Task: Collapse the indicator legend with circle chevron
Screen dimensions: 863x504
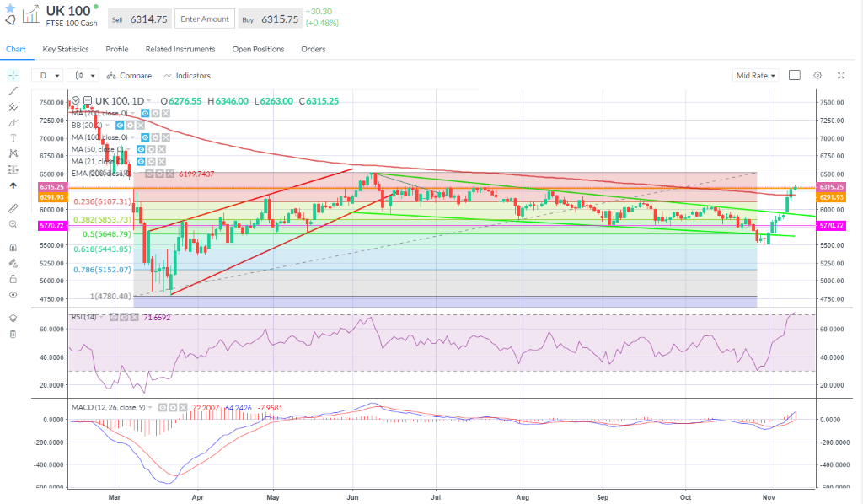Action: pos(76,100)
